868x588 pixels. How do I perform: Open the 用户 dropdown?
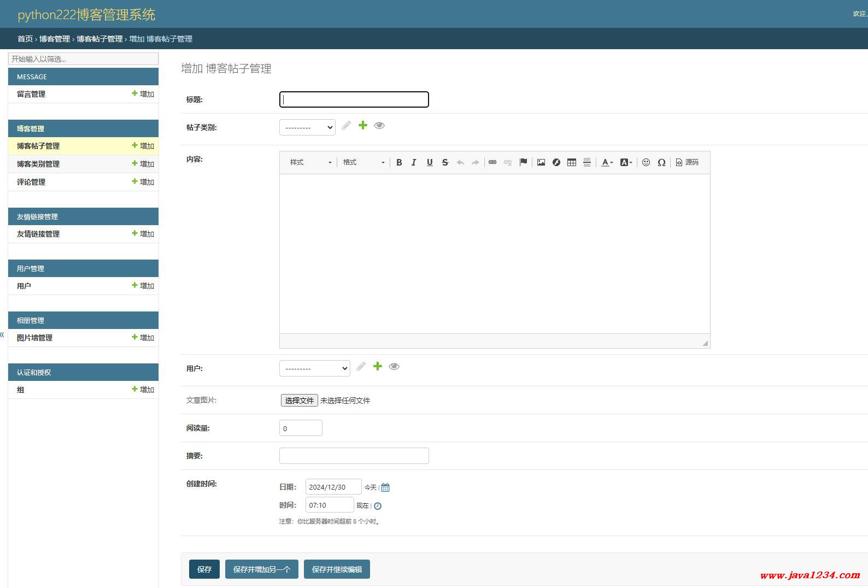coord(315,368)
